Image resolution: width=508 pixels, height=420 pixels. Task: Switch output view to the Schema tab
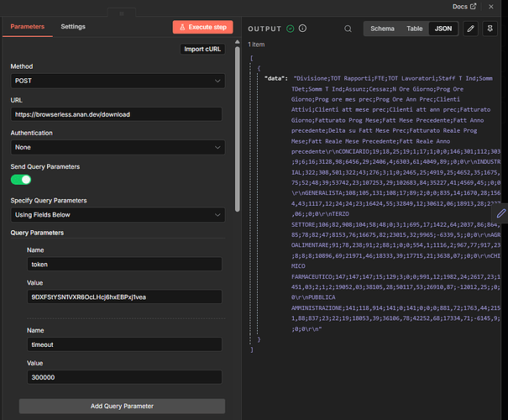pos(382,29)
